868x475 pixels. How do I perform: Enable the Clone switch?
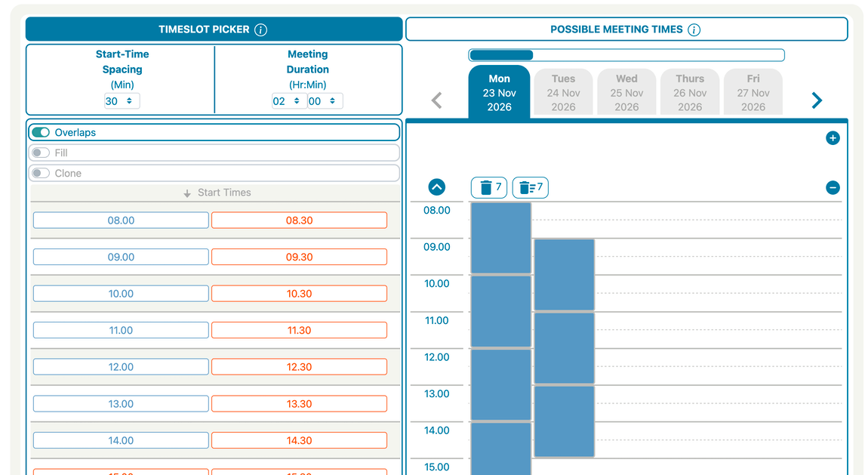point(41,173)
